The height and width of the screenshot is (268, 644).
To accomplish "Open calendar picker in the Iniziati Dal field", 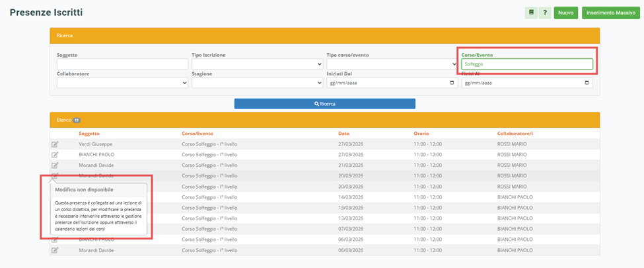I will [452, 83].
